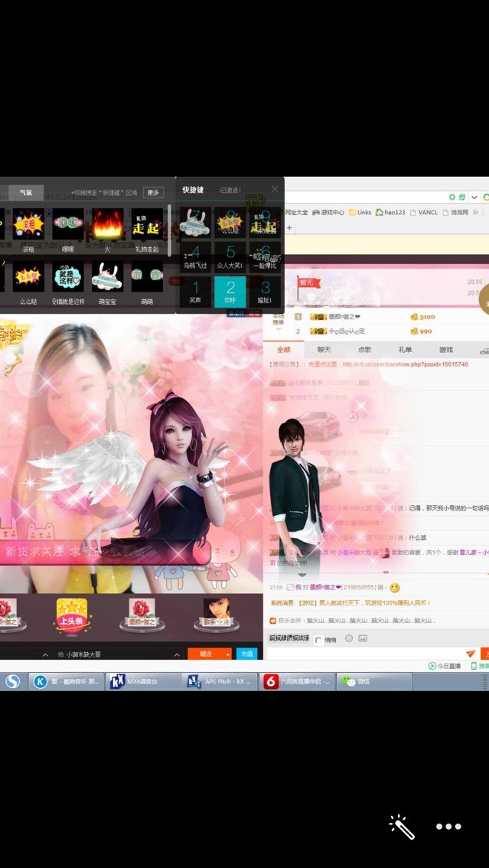
Task: Select the 滚粗 atmosphere sticker
Action: pyautogui.click(x=28, y=224)
